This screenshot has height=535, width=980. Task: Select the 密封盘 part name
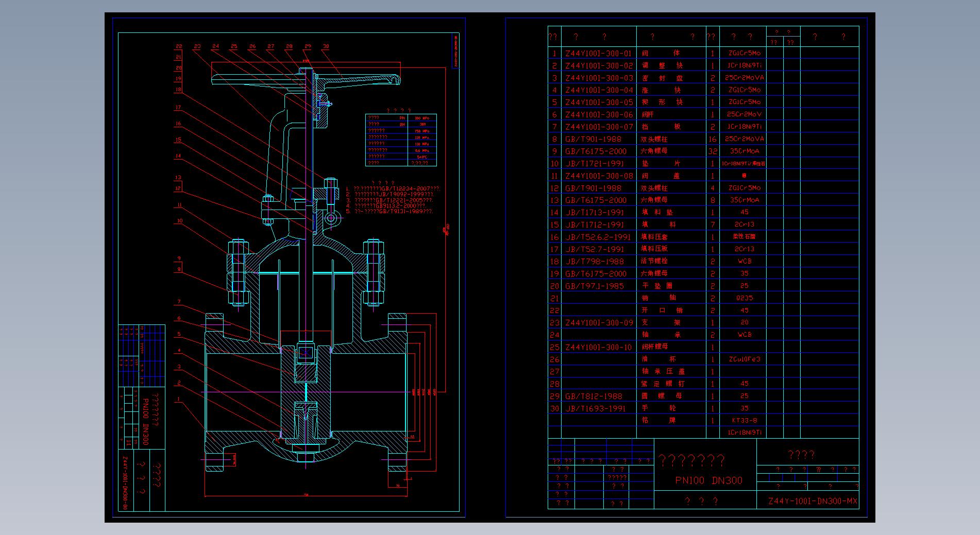click(662, 78)
